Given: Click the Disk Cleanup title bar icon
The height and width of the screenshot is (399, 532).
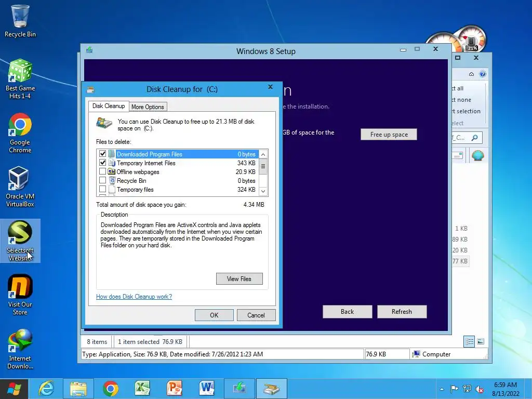Looking at the screenshot, I should pyautogui.click(x=90, y=90).
